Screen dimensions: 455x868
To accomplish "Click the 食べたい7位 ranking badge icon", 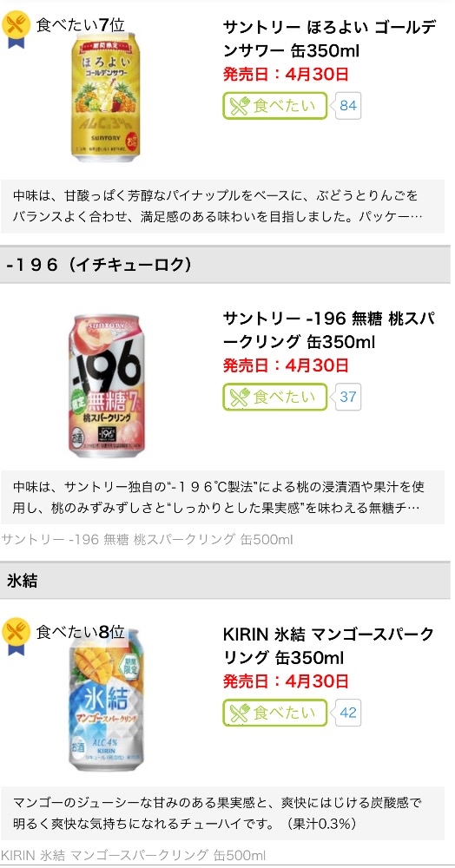I will (x=16, y=29).
